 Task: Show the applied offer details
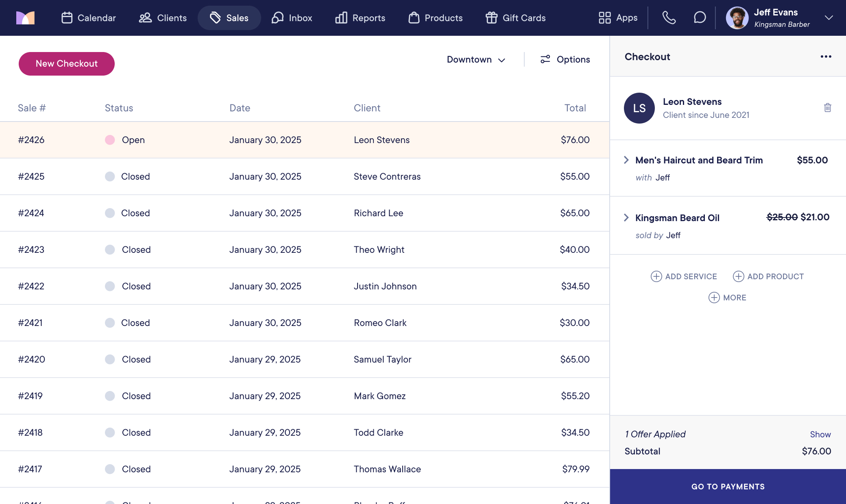[820, 434]
